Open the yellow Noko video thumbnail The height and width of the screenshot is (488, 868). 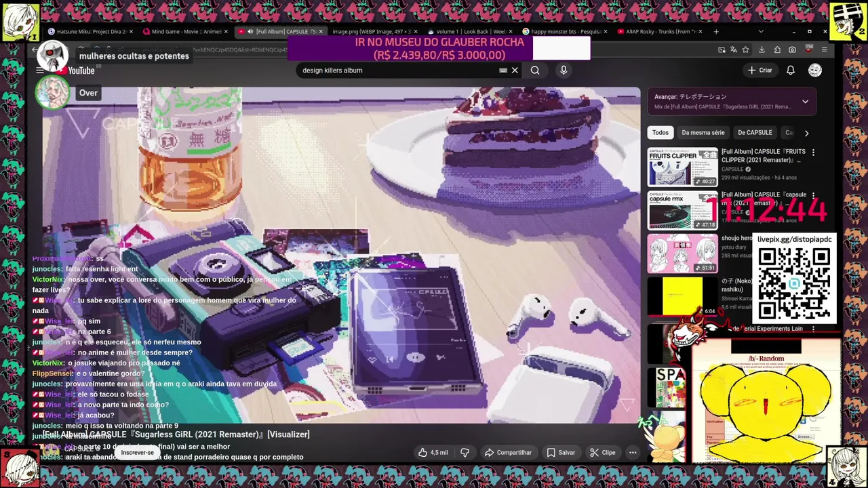point(682,296)
